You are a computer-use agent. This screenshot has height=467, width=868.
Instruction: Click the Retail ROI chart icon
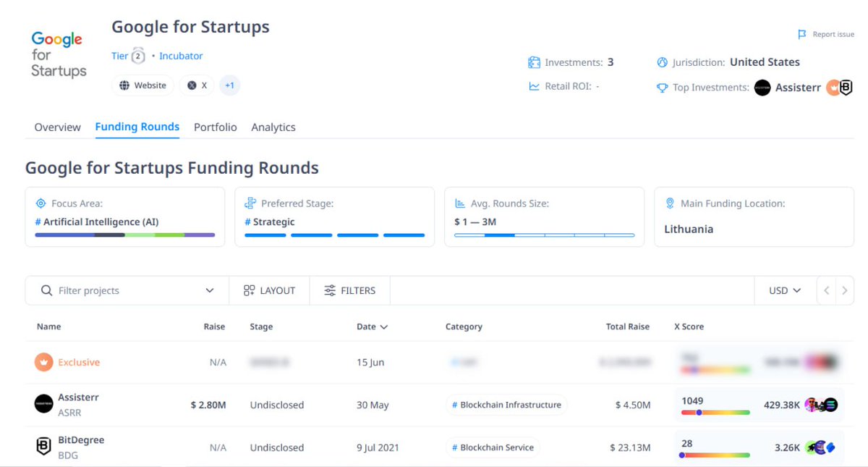pyautogui.click(x=534, y=86)
